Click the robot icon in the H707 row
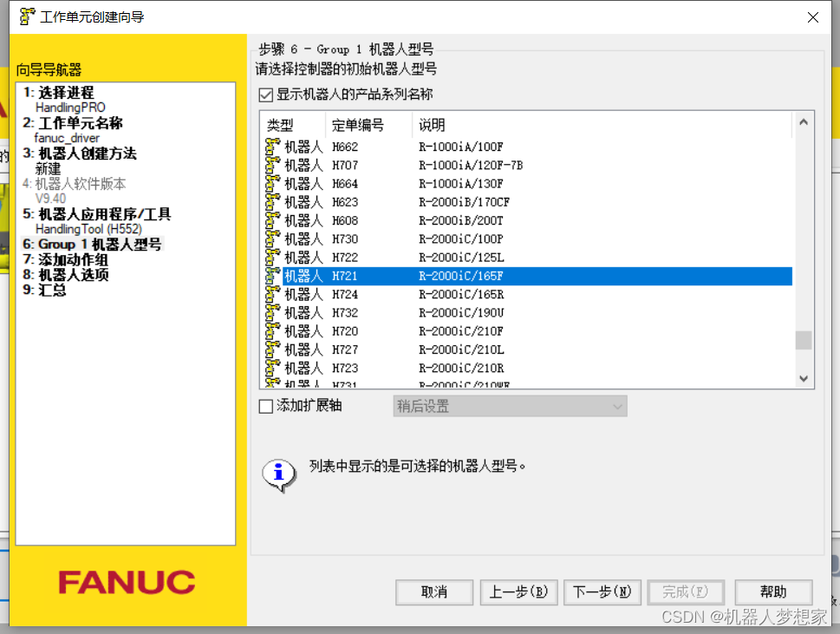The image size is (840, 634). pyautogui.click(x=273, y=165)
